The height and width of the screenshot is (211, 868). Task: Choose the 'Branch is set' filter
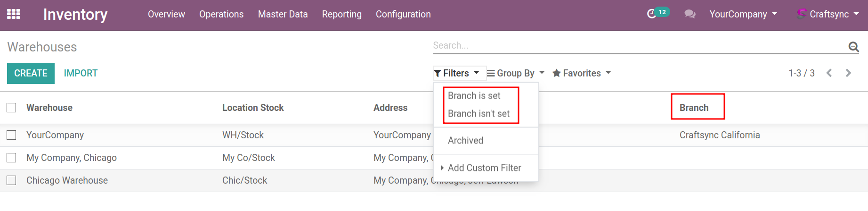(474, 96)
